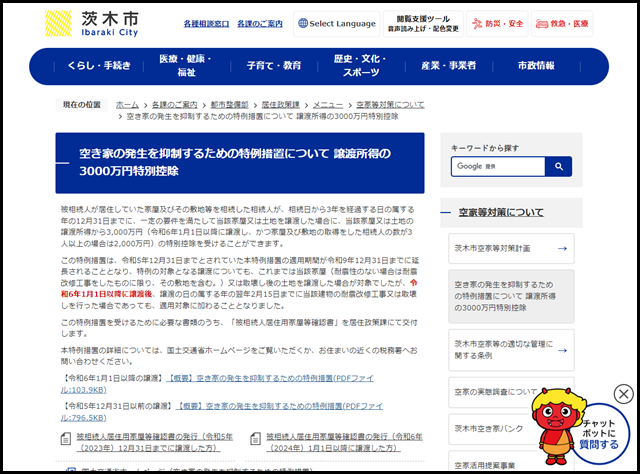Click the globe icon beside Select Language

pyautogui.click(x=303, y=23)
